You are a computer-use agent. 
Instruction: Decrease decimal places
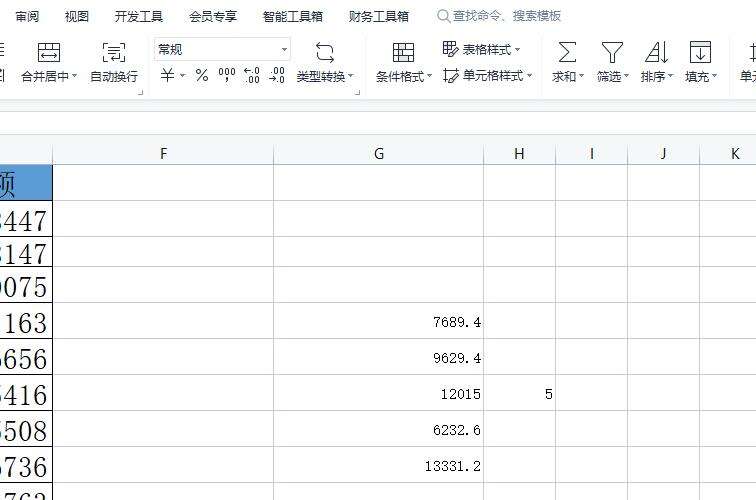pyautogui.click(x=277, y=75)
